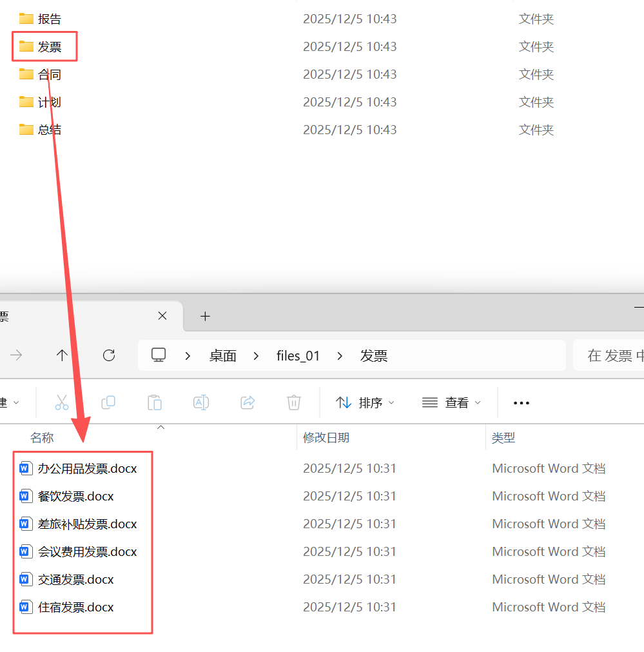Open the 合同 folder
The image size is (644, 652).
point(48,74)
